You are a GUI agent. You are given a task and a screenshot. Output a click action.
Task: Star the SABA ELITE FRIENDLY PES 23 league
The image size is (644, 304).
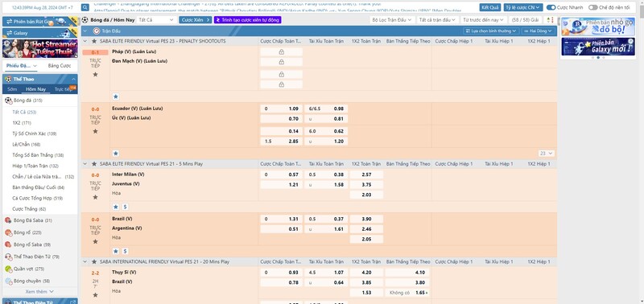click(x=94, y=41)
